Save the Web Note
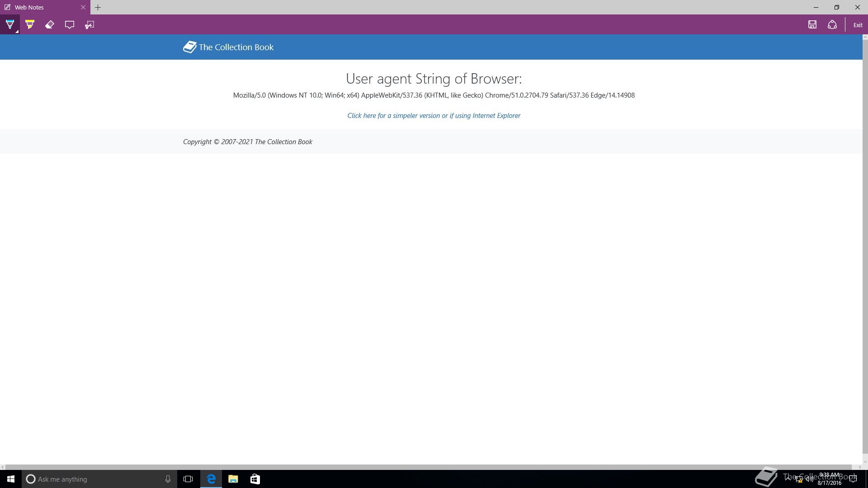Screen dimensions: 868x488 pyautogui.click(x=812, y=25)
